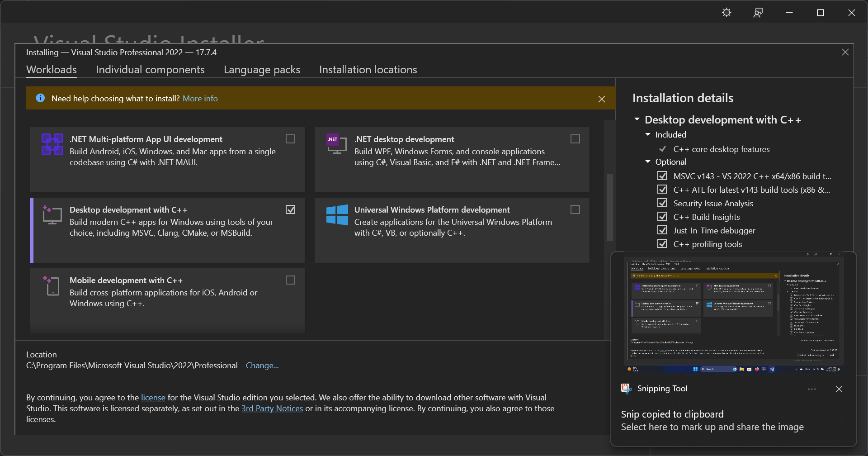Click Snip copied to clipboard text
The image size is (868, 456).
[672, 414]
